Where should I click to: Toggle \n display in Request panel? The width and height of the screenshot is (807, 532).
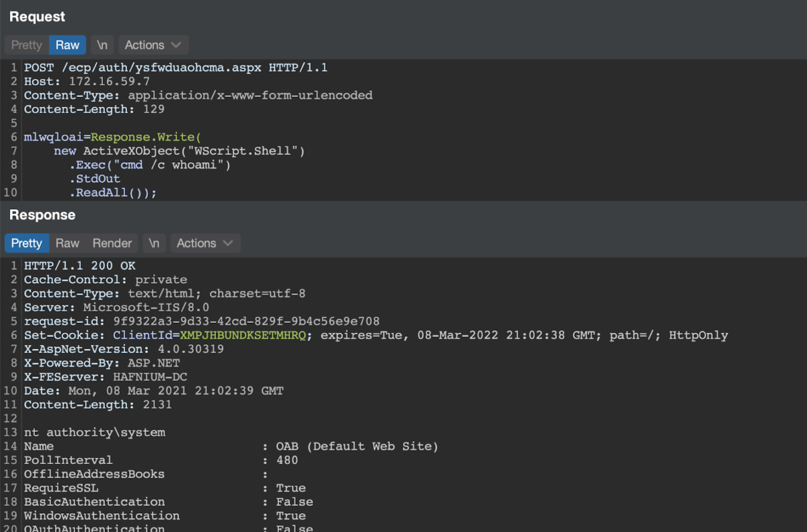click(102, 45)
